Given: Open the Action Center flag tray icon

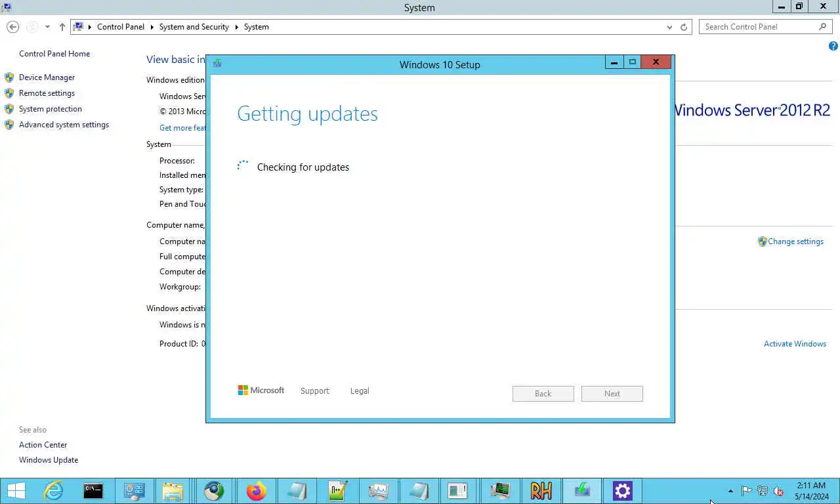Looking at the screenshot, I should (746, 491).
